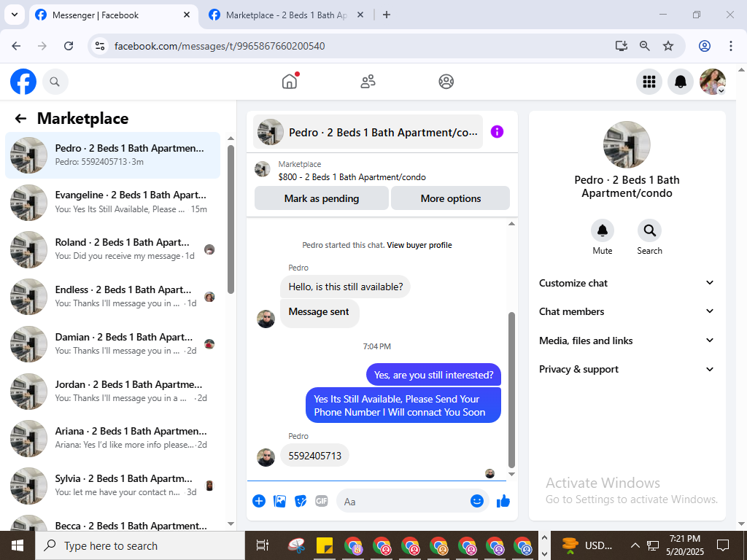Click the conversation list scrollbar
The width and height of the screenshot is (747, 560).
coord(231,219)
